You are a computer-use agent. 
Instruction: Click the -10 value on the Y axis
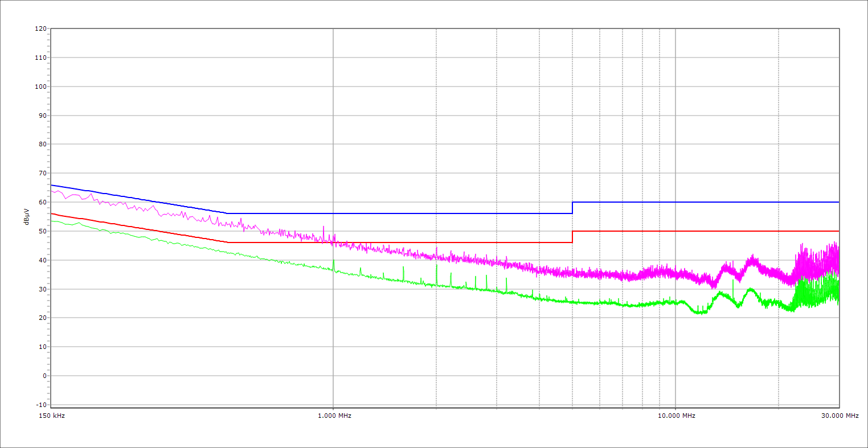tap(41, 405)
